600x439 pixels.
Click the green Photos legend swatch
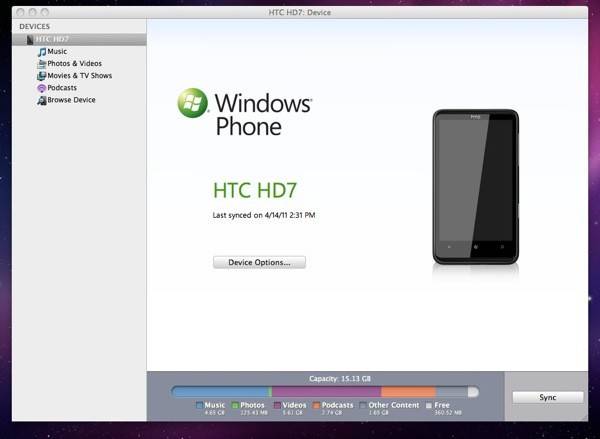[x=235, y=405]
